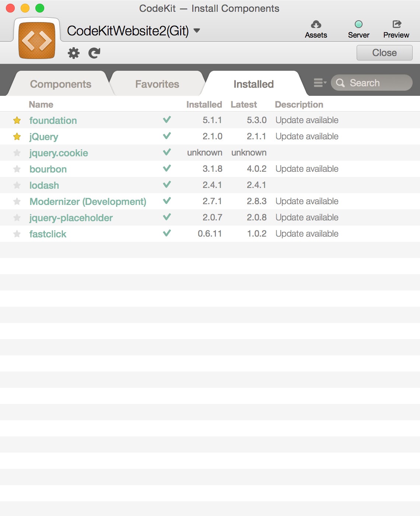Toggle the Server status indicator
Viewport: 420px width, 516px height.
358,24
